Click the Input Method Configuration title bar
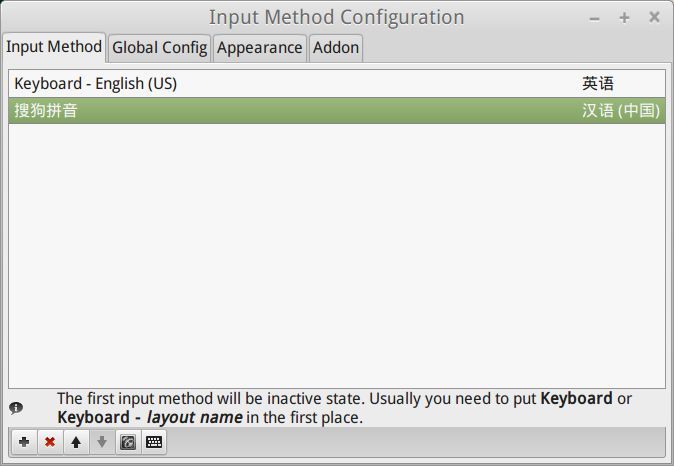Viewport: 674px width, 466px height. point(336,17)
